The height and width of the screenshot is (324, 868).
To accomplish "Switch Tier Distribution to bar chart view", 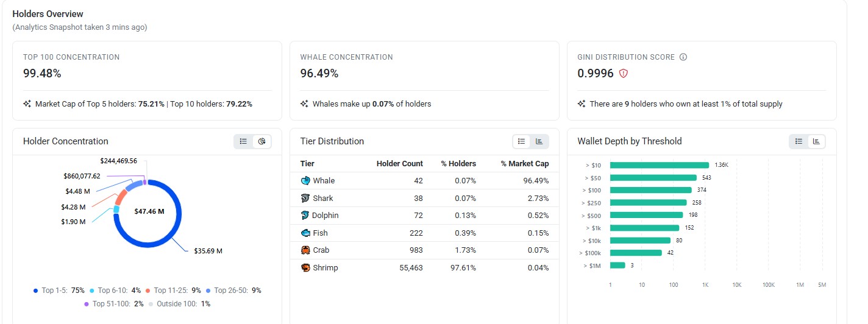I will (539, 141).
